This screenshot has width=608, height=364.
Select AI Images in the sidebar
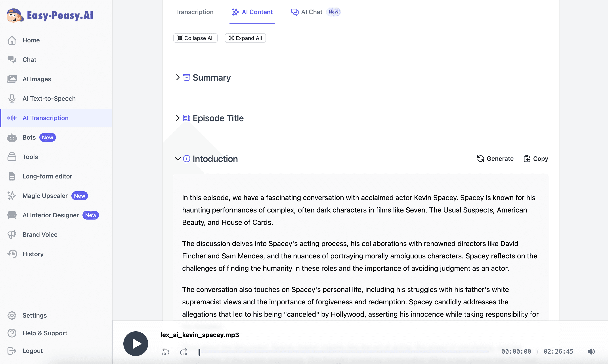(x=37, y=79)
